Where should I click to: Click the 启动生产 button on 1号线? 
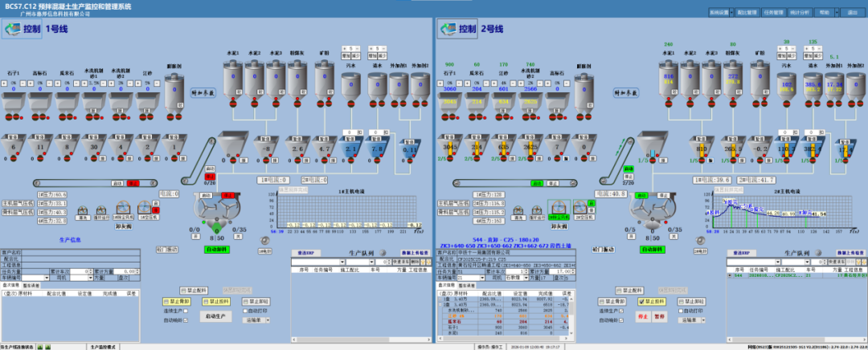(x=215, y=316)
